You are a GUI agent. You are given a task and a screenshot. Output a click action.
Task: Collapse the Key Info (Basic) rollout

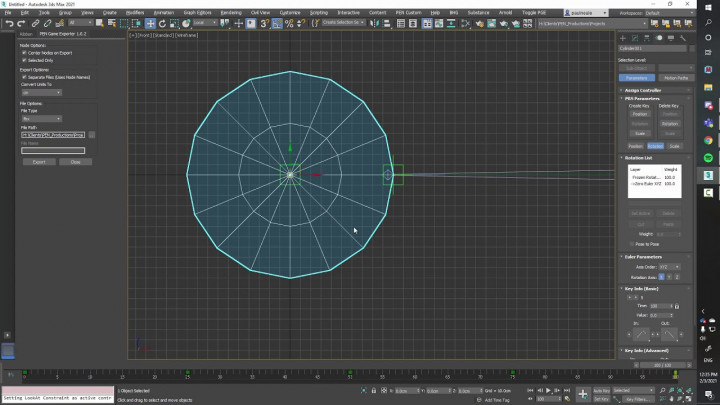641,289
